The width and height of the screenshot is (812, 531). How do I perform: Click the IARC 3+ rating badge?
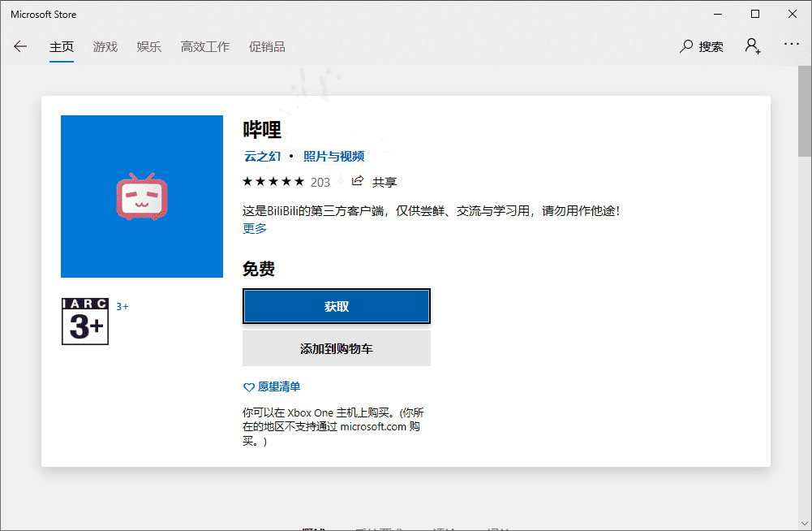click(x=85, y=322)
